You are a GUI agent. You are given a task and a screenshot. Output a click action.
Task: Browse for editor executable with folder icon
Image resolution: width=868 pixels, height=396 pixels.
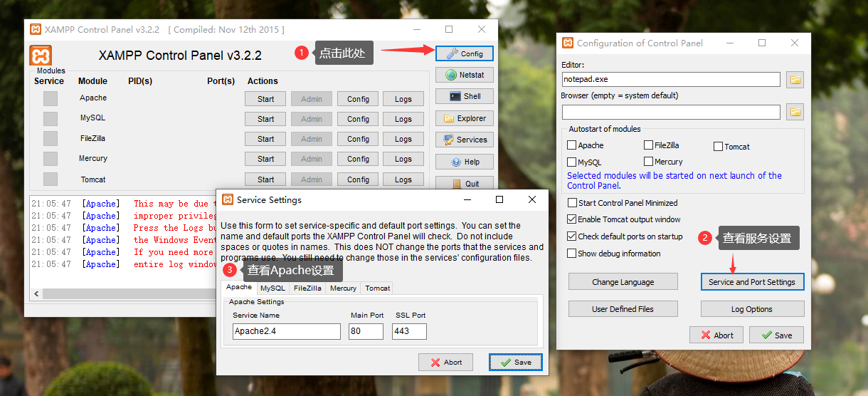pos(795,80)
